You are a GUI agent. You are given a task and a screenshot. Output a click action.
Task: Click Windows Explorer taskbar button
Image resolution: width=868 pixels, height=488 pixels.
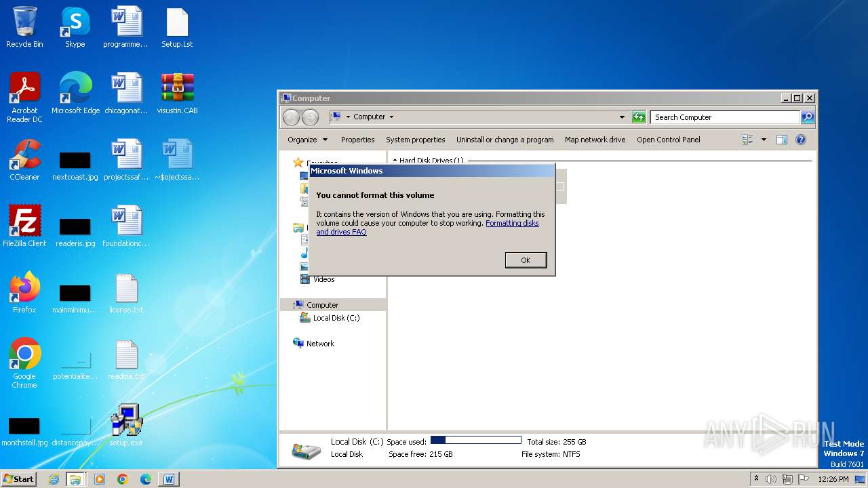pos(75,479)
